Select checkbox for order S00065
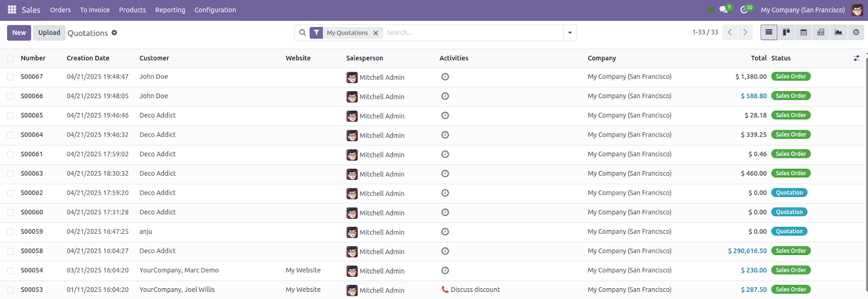Viewport: 868px width, 299px height. [x=10, y=116]
